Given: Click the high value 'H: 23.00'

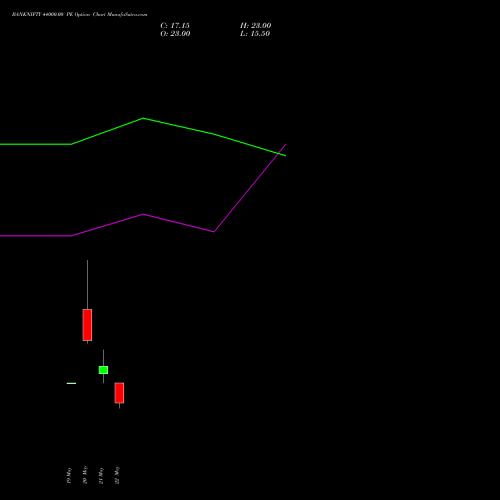Looking at the screenshot, I should click(256, 26).
